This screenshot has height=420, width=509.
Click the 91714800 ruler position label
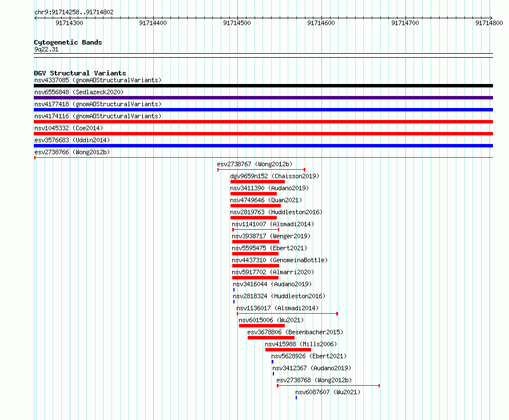[489, 23]
